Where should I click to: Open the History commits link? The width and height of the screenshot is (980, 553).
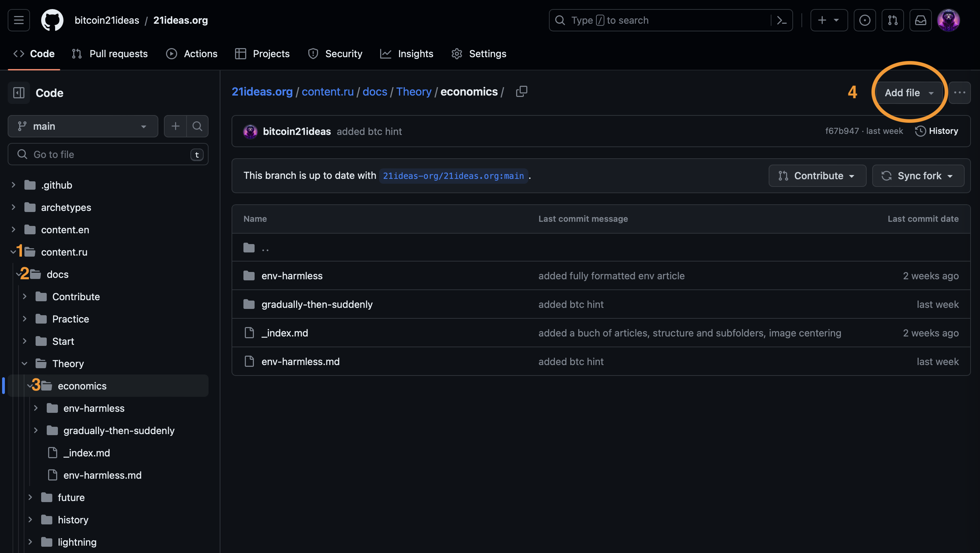pos(936,131)
